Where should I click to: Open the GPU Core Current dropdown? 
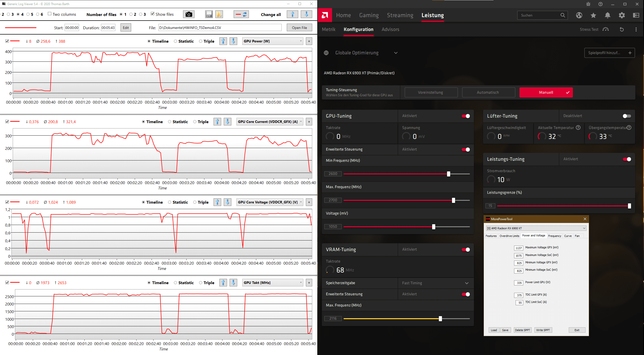point(270,122)
